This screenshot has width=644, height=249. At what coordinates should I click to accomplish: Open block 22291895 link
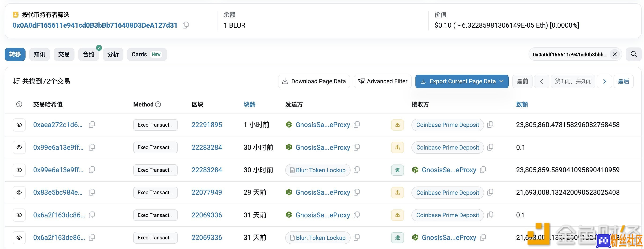(x=207, y=125)
